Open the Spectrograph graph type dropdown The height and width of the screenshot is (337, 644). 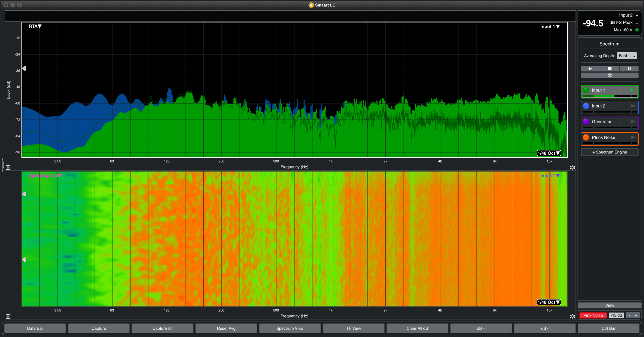tap(45, 175)
